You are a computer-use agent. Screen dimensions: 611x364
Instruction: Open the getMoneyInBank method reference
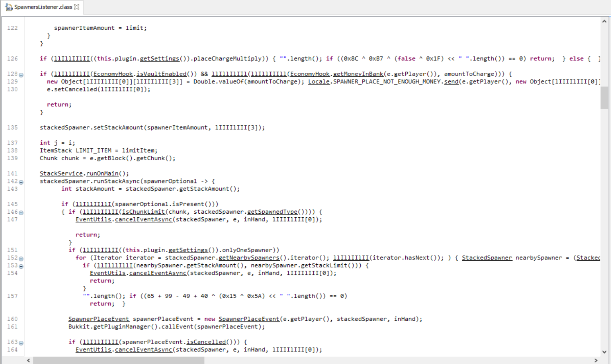(x=358, y=74)
